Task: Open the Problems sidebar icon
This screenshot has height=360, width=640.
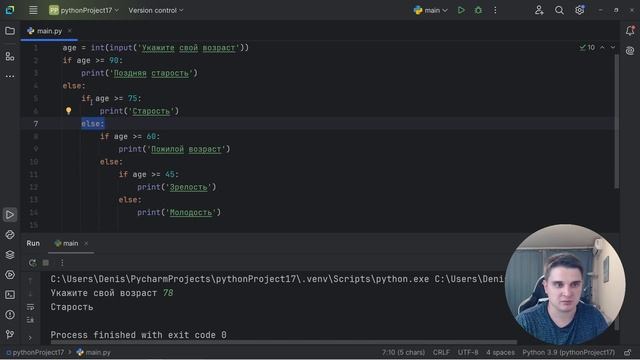Action: [10, 315]
